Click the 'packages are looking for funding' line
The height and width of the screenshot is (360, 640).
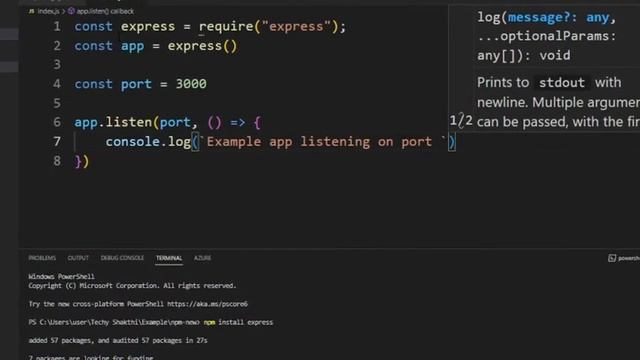tap(91, 357)
